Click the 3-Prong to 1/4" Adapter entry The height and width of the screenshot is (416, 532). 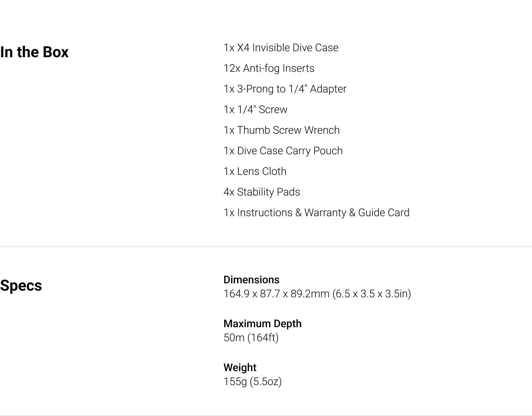tap(285, 89)
